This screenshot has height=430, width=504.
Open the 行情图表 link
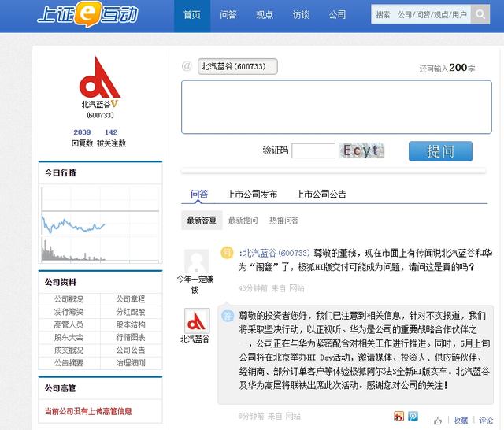tap(131, 337)
